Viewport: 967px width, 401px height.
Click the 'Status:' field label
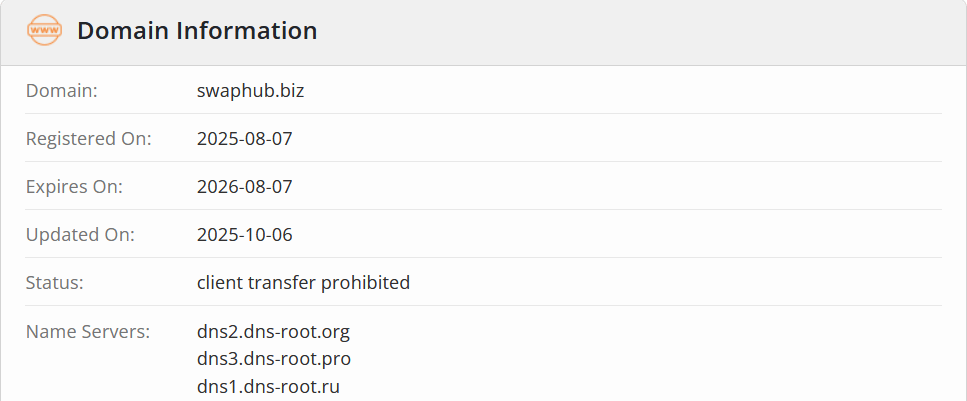pyautogui.click(x=54, y=283)
